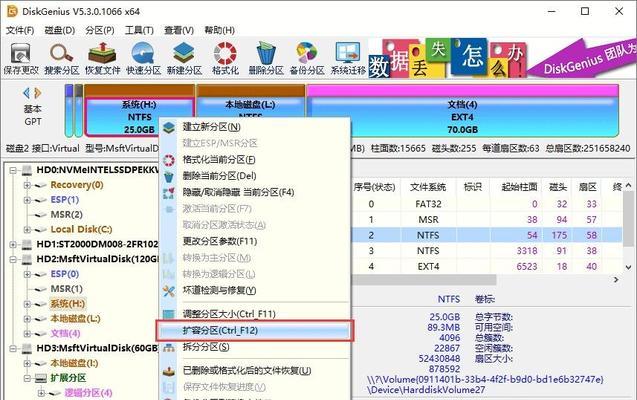Click the 文件系统 column header

point(428,187)
